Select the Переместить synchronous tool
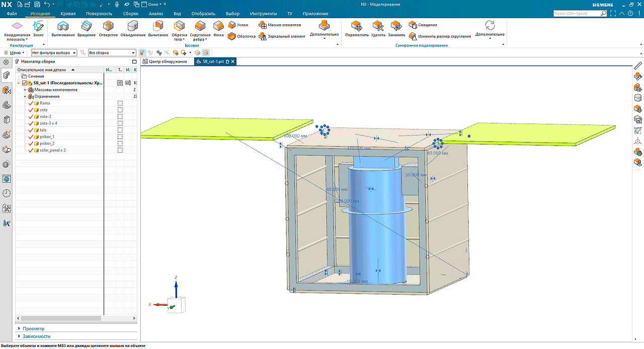The width and height of the screenshot is (644, 349). (x=357, y=29)
